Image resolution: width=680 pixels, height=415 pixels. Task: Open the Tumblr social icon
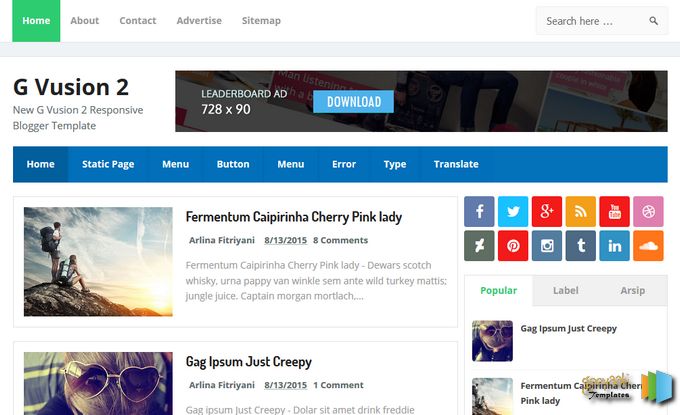pyautogui.click(x=580, y=246)
